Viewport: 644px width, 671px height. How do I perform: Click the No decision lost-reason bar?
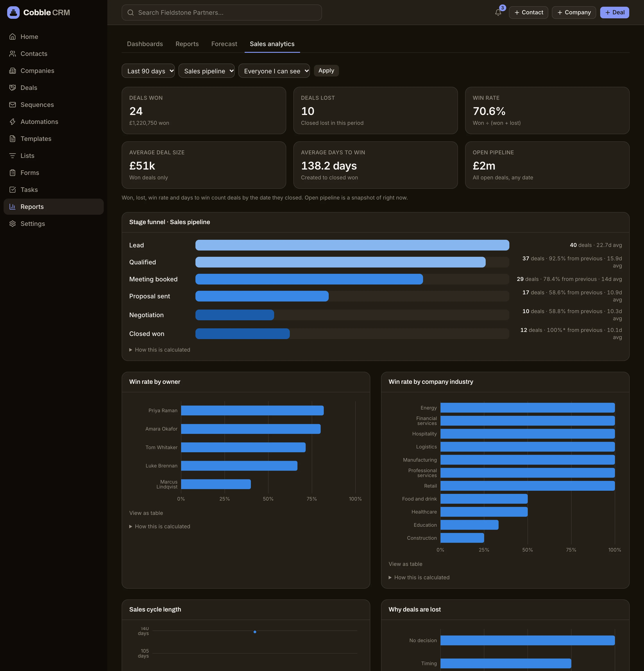(528, 641)
